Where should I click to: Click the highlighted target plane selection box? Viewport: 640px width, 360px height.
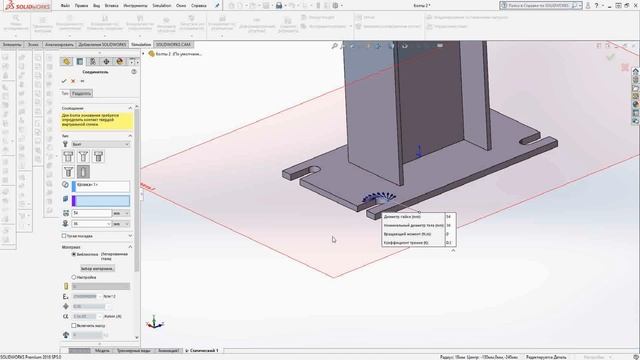pyautogui.click(x=101, y=200)
